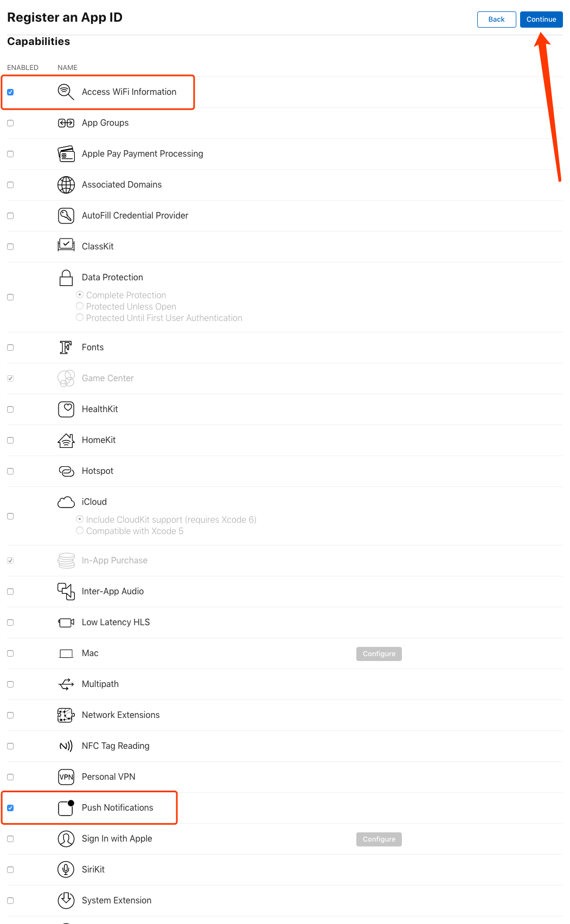This screenshot has width=570, height=924.
Task: Click the Sign In with Apple icon
Action: [x=66, y=839]
